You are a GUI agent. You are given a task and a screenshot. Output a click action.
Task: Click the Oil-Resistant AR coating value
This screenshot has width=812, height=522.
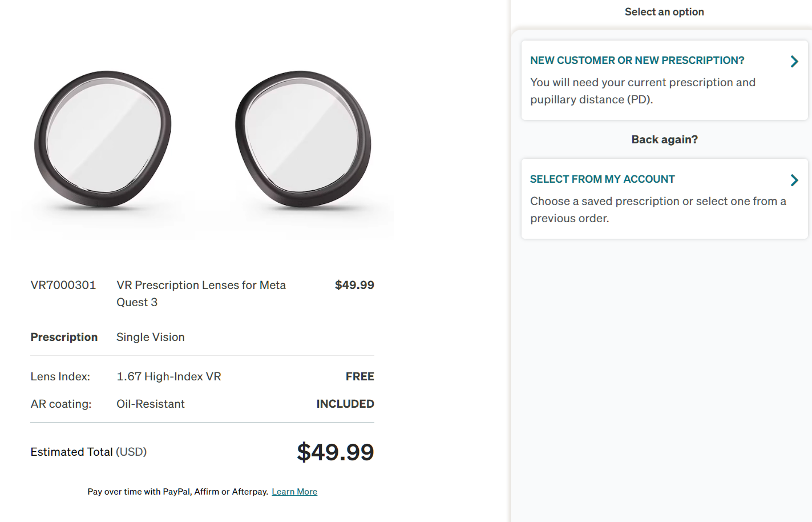coord(150,404)
